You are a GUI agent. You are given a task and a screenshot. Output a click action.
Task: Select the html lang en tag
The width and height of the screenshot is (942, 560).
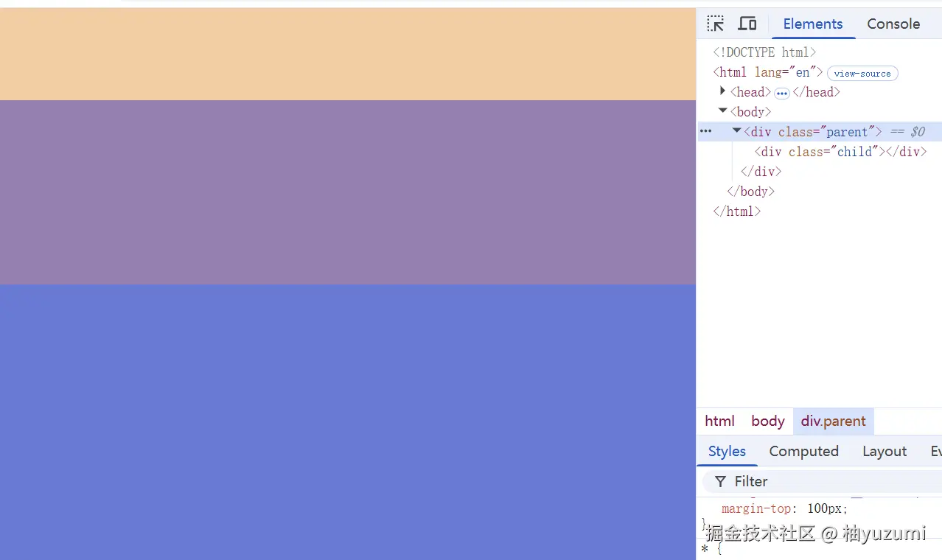(x=767, y=71)
